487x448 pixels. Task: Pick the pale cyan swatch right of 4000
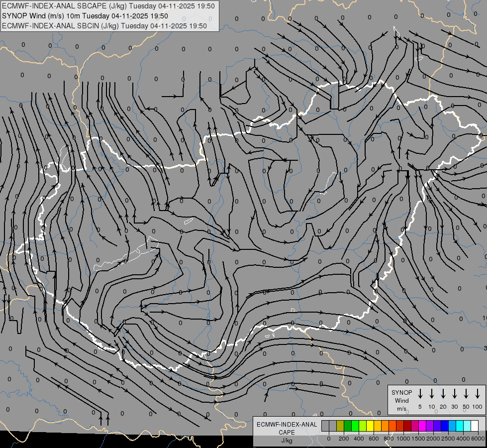pos(468,426)
